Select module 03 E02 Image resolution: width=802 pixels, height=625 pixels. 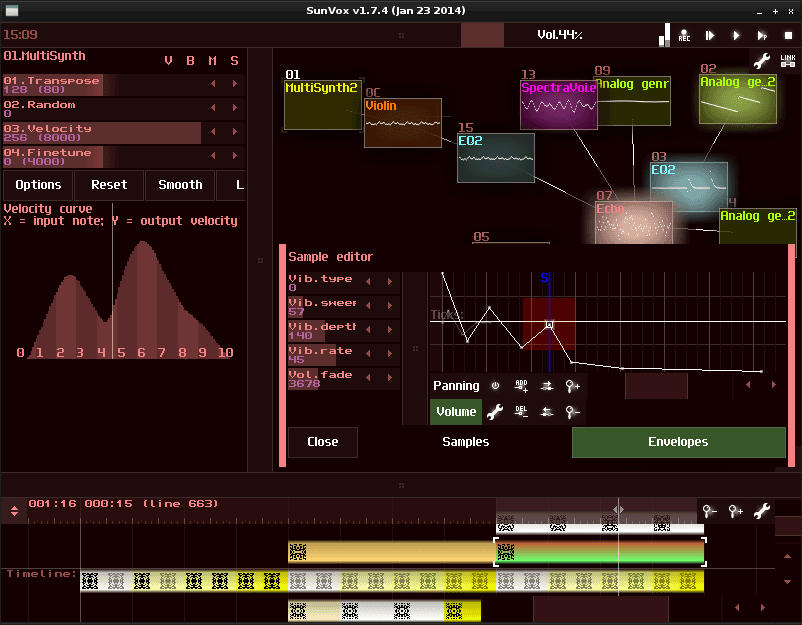pyautogui.click(x=688, y=186)
